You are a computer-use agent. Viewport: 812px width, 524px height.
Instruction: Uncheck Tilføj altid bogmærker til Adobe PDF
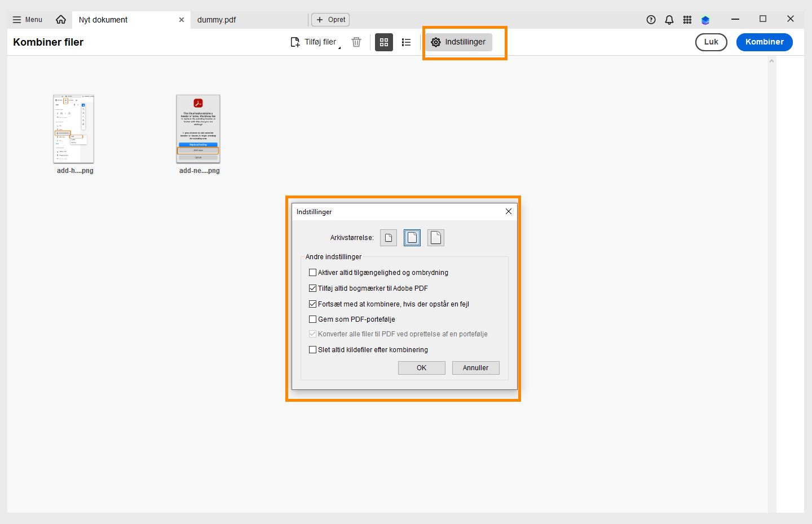pos(313,288)
